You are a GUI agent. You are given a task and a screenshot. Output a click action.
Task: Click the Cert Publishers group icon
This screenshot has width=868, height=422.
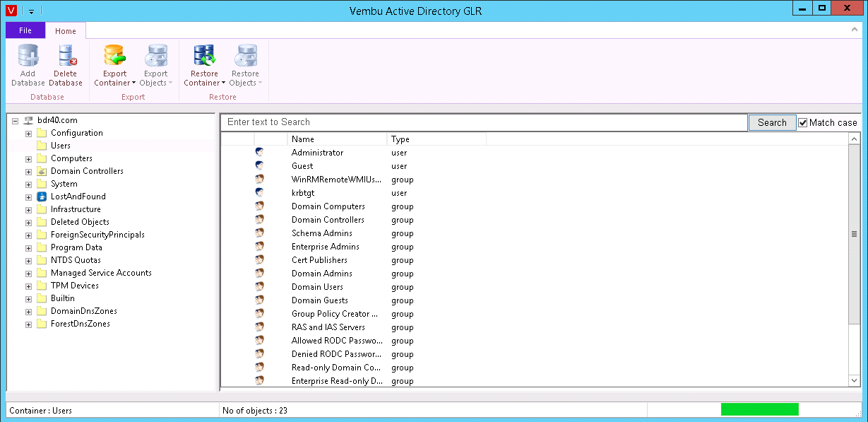click(x=259, y=260)
